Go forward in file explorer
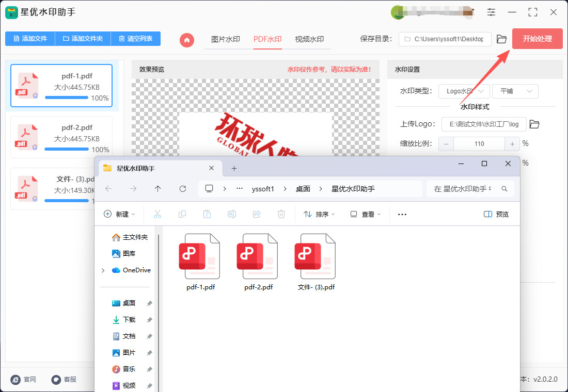 pos(133,189)
